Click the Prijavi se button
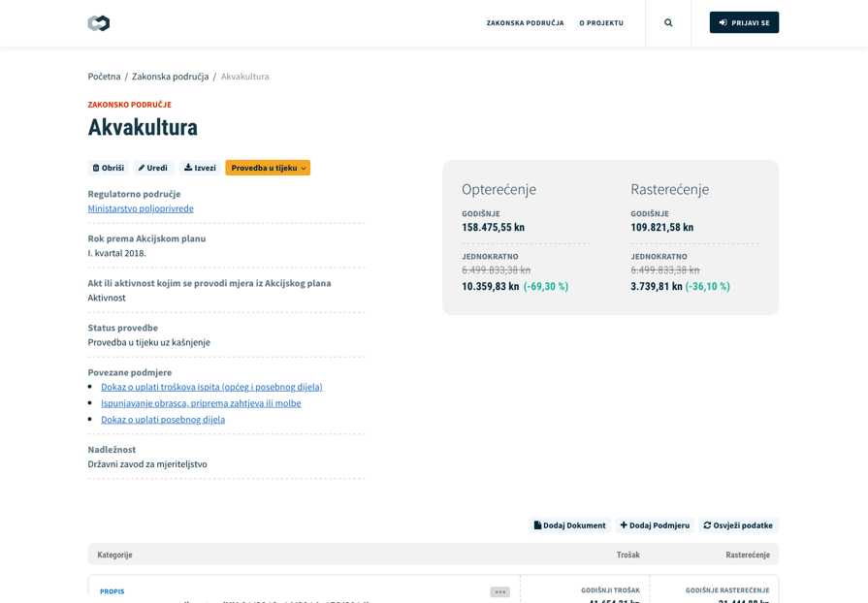868x603 pixels. [x=744, y=23]
